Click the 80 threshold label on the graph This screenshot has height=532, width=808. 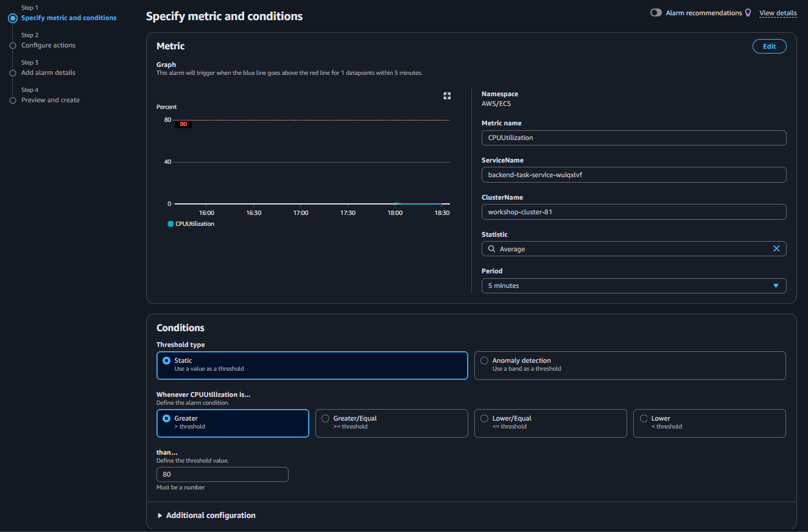[183, 124]
